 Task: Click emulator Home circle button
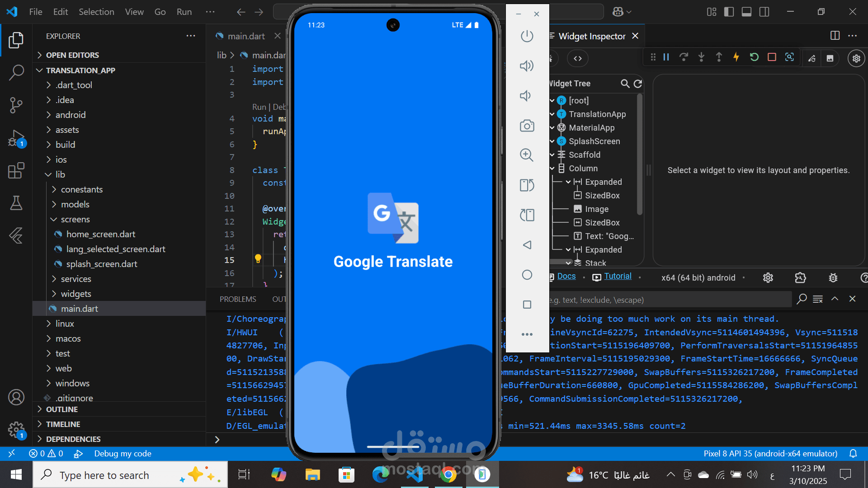pos(527,275)
